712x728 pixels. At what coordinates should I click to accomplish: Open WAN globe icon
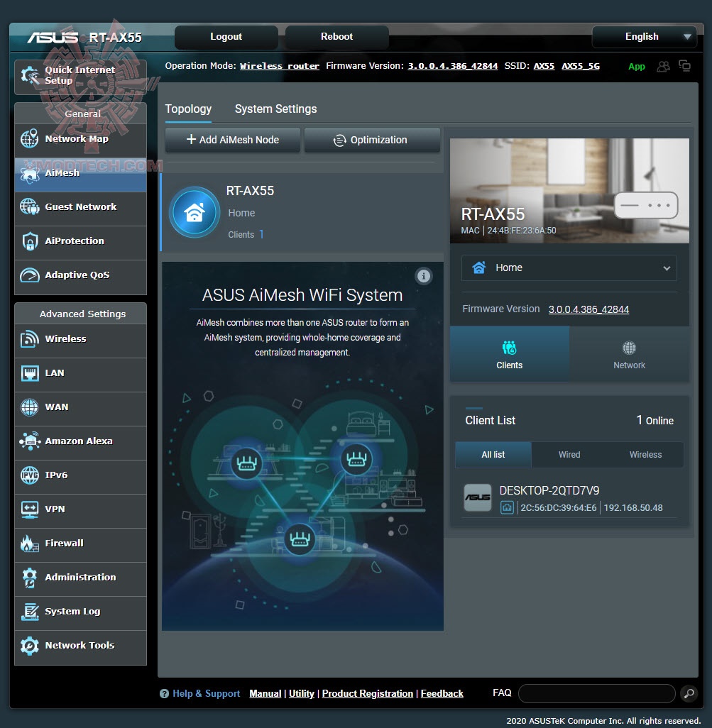click(x=30, y=407)
